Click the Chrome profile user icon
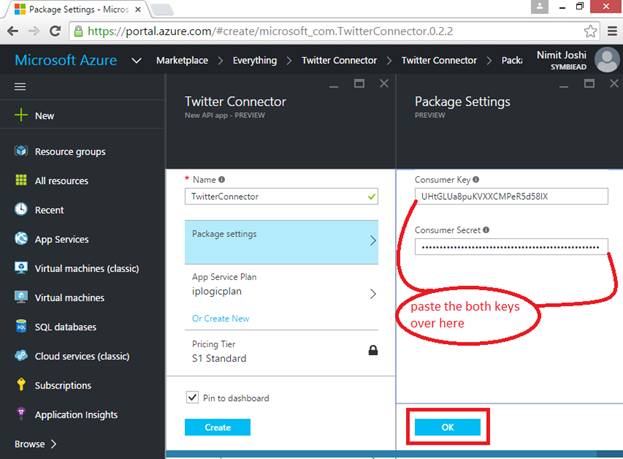 click(x=540, y=7)
